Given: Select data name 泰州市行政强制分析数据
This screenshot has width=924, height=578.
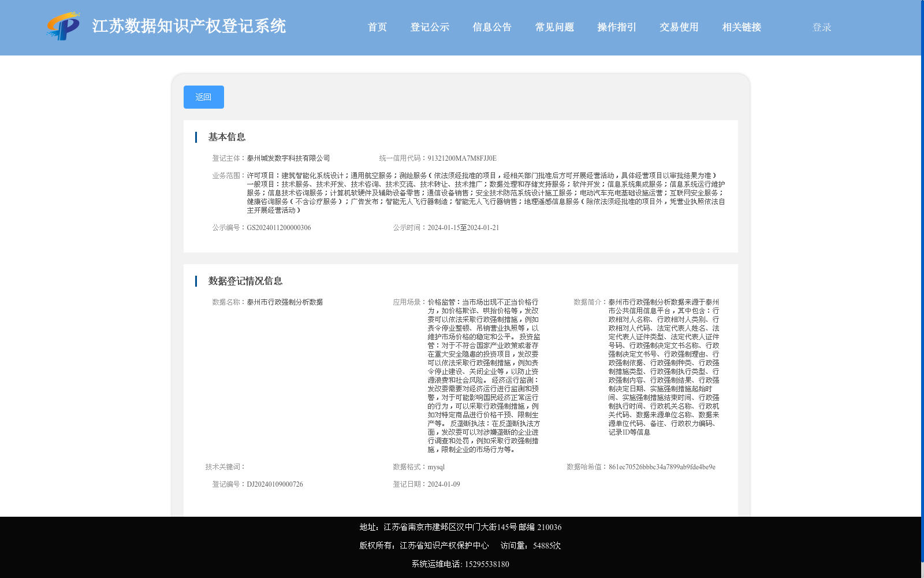Looking at the screenshot, I should pyautogui.click(x=285, y=302).
